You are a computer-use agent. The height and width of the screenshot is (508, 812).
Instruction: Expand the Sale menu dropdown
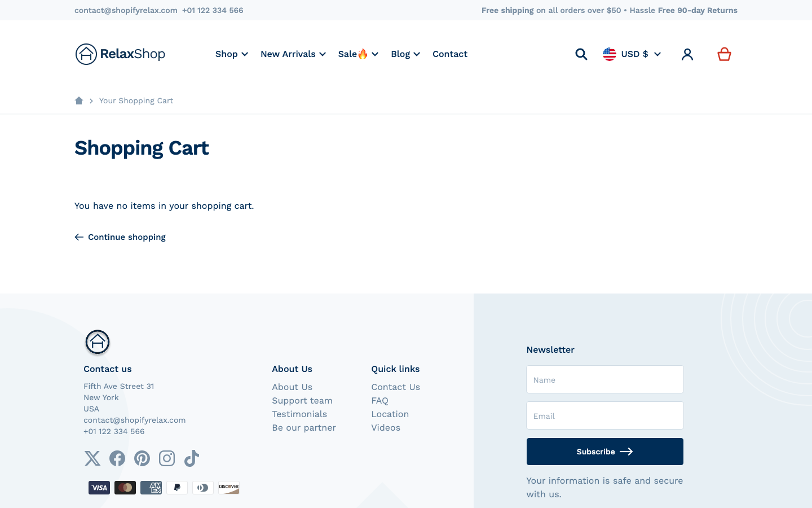[358, 54]
